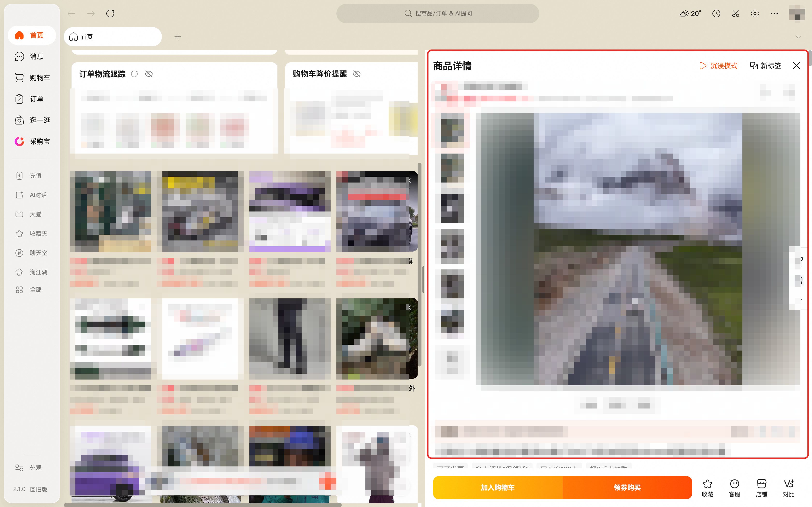The height and width of the screenshot is (507, 812).
Task: Hide the 购物车降价提醒 card with eye icon
Action: [x=357, y=74]
